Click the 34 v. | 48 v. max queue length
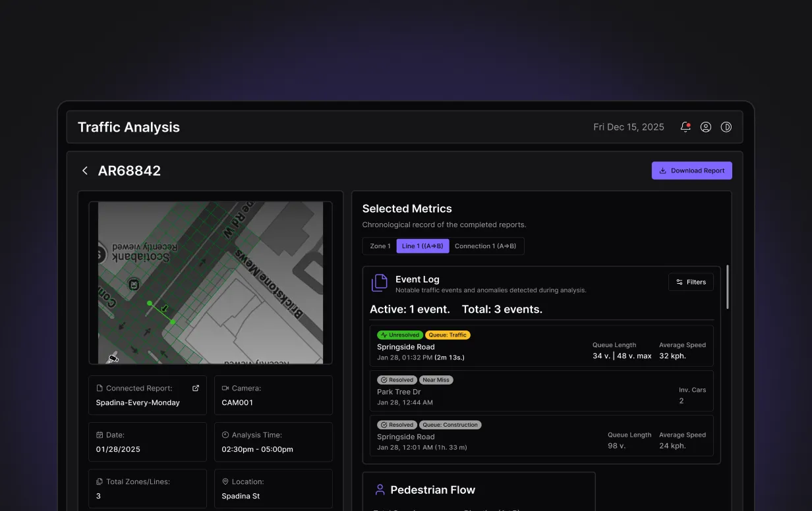 [622, 356]
